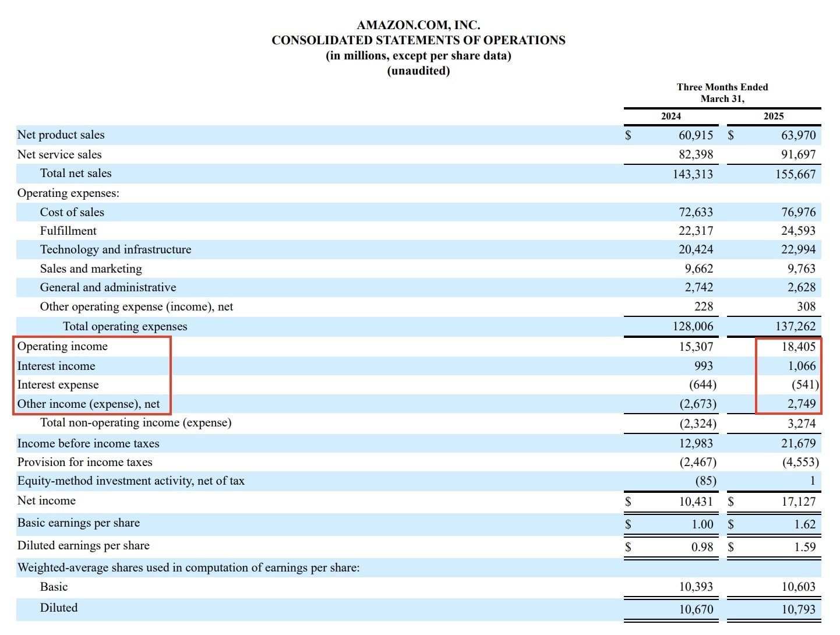The width and height of the screenshot is (840, 635).
Task: Select 'CONSOLIDATED STATEMENTS OF OPERATIONS' title
Action: pyautogui.click(x=418, y=40)
